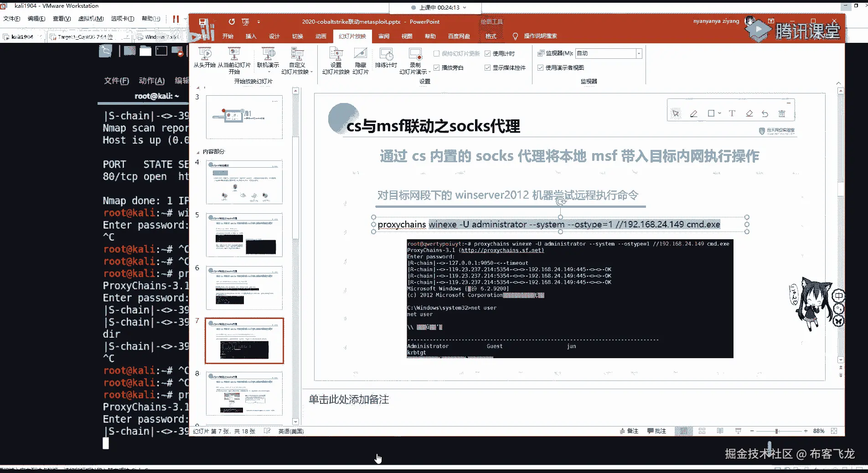868x473 pixels.
Task: Select the eraser tool in annotation toolbar
Action: pos(749,113)
